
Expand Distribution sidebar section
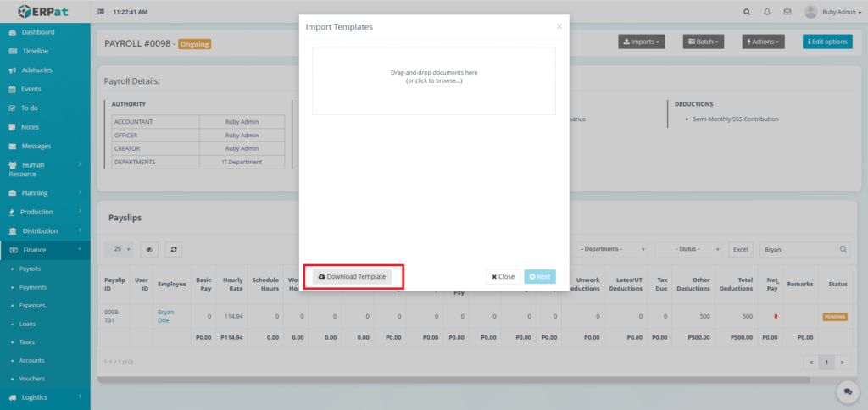point(45,230)
